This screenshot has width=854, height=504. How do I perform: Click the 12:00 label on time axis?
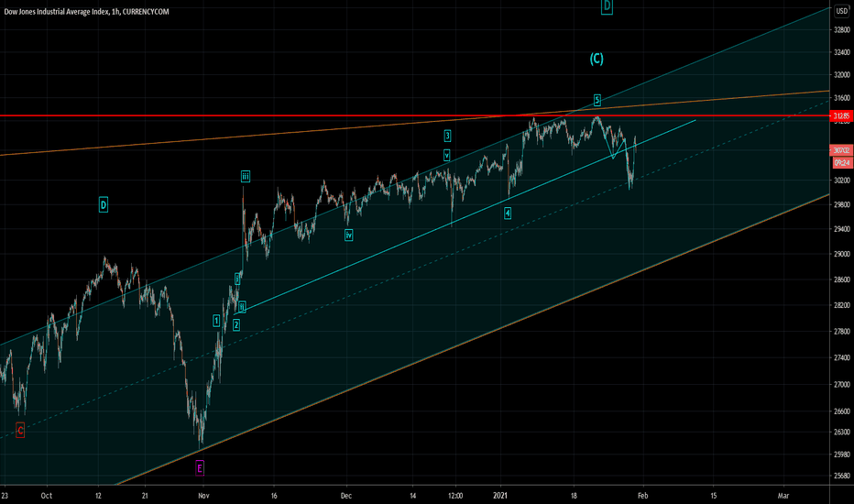455,495
